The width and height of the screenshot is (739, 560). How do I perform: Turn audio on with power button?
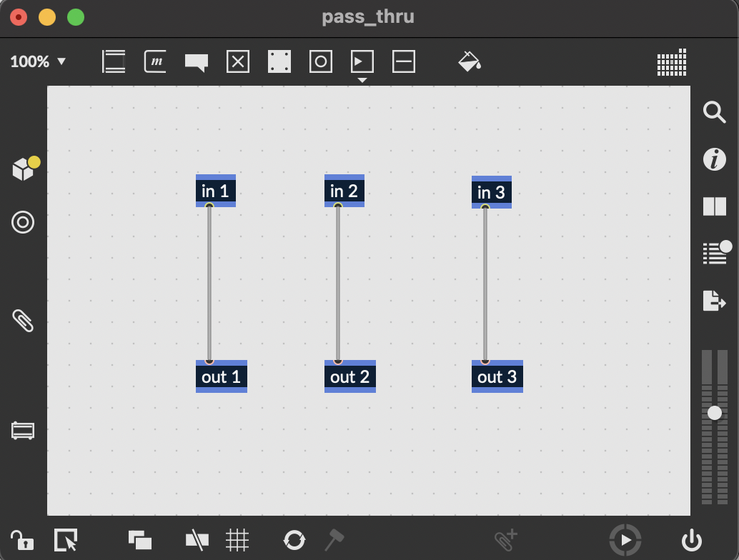[x=692, y=541]
